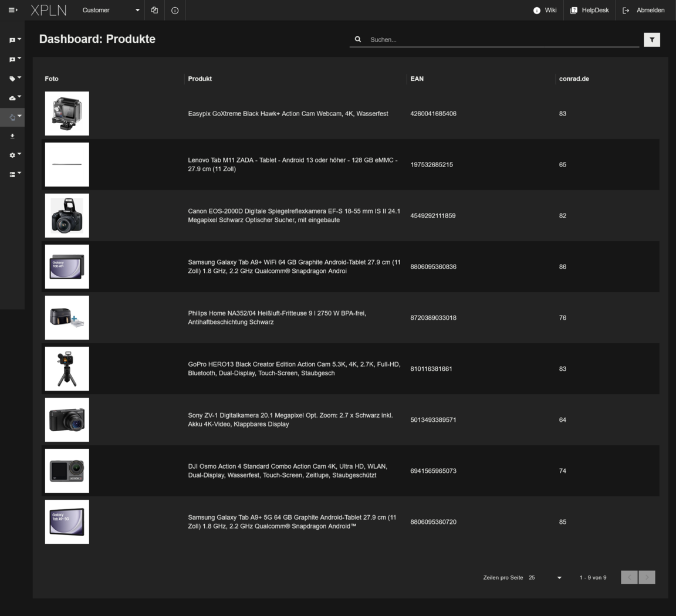This screenshot has width=676, height=616.
Task: Open the Customer dropdown
Action: click(x=111, y=10)
